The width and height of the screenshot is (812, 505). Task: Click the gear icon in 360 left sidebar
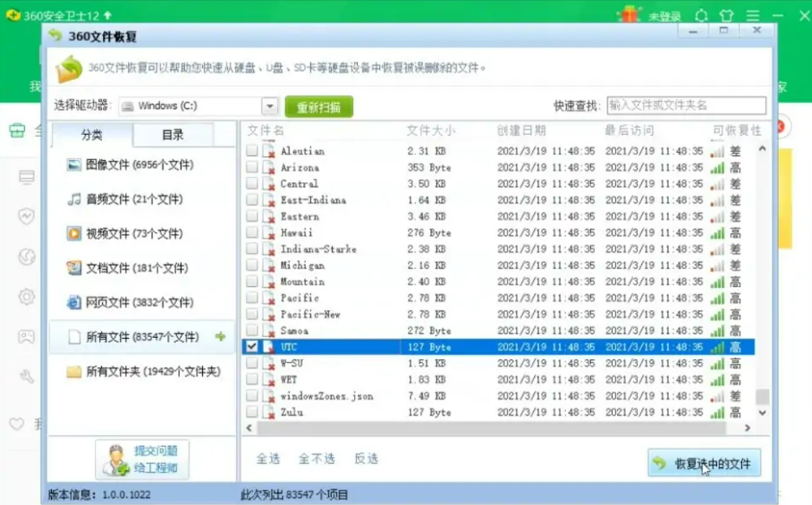27,297
